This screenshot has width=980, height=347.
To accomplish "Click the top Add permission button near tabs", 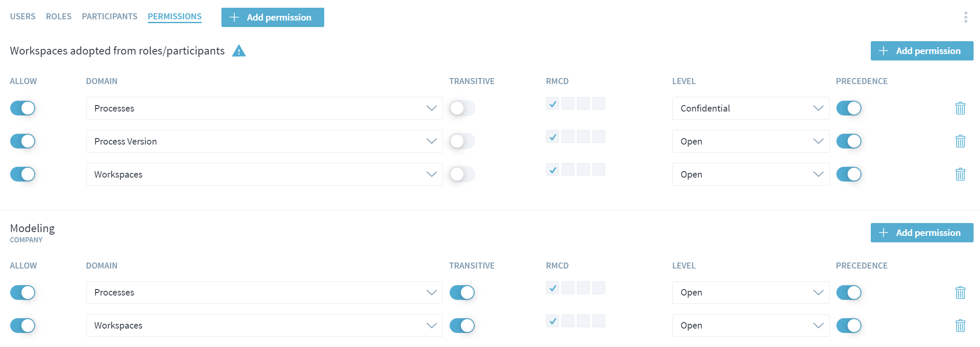I will click(272, 17).
